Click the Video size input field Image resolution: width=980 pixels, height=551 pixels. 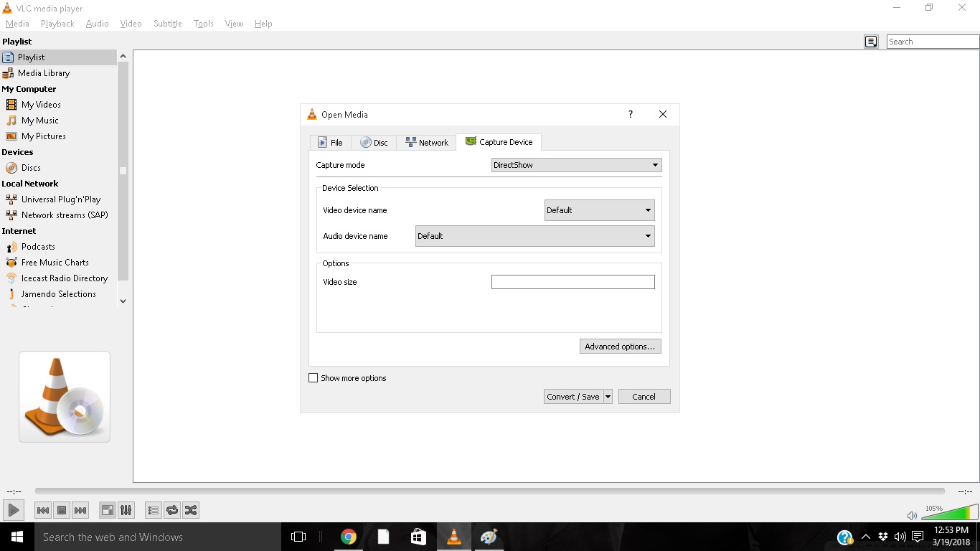pos(573,282)
